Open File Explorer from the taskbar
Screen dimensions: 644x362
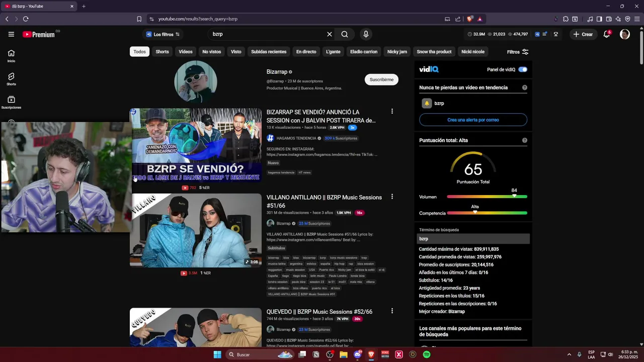click(x=344, y=354)
